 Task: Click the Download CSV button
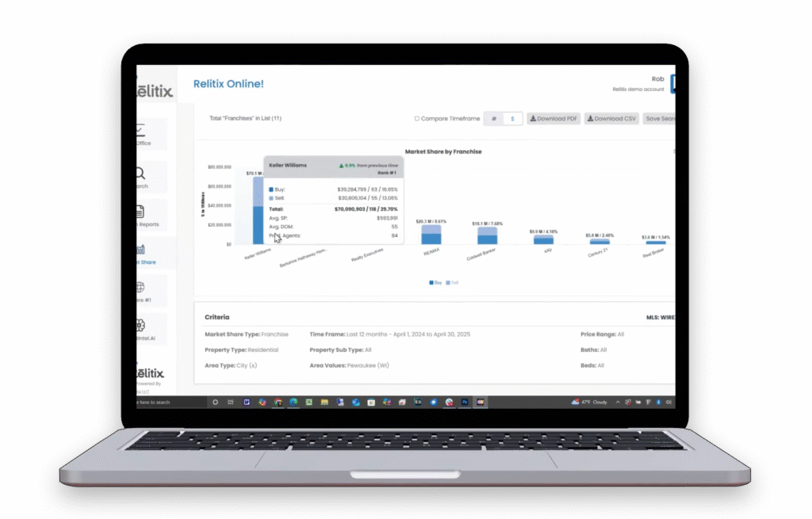tap(611, 119)
